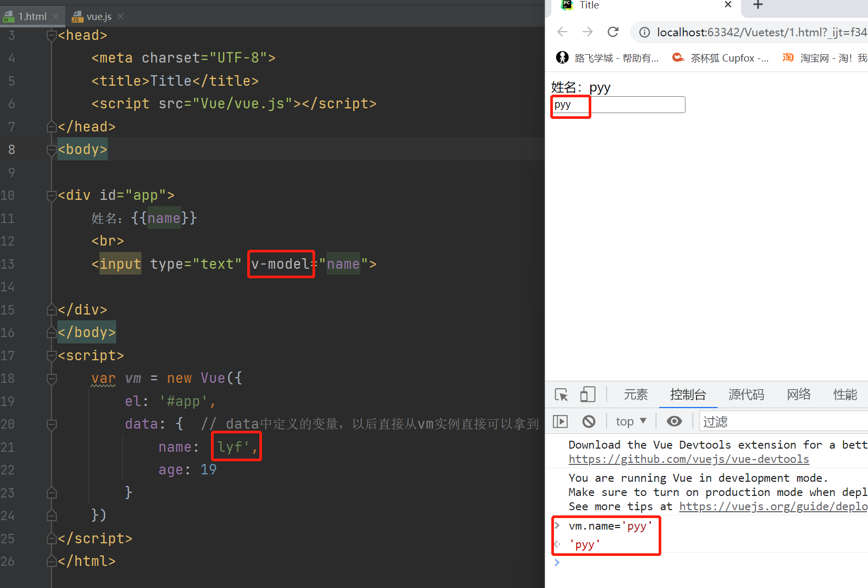
Task: Switch to the 控制台 DevTools tab
Action: click(688, 394)
